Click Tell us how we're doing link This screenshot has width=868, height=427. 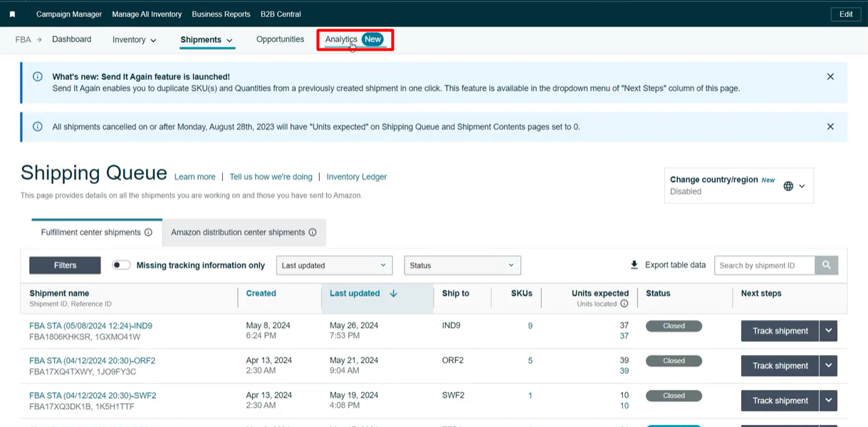click(x=271, y=177)
